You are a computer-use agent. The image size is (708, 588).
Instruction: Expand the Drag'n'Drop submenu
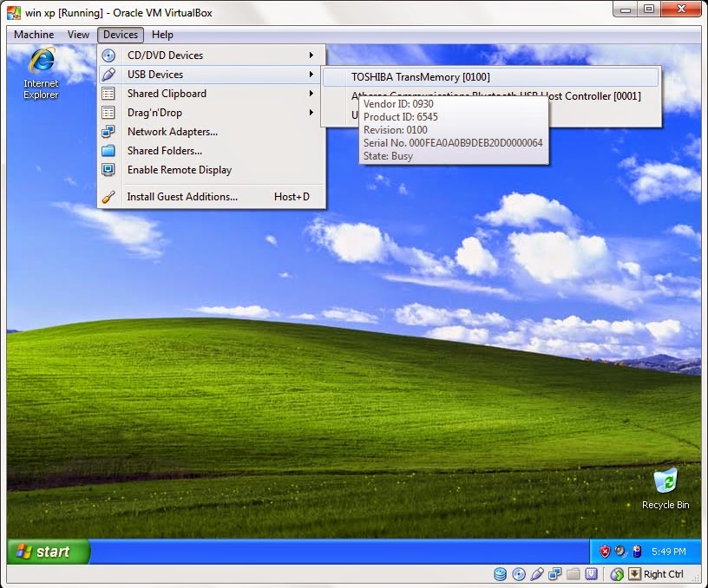212,113
